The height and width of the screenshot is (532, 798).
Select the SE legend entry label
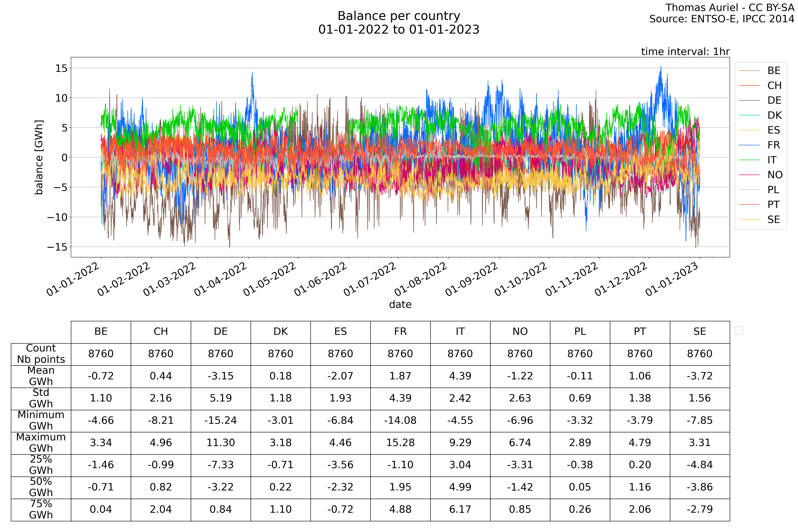point(774,220)
